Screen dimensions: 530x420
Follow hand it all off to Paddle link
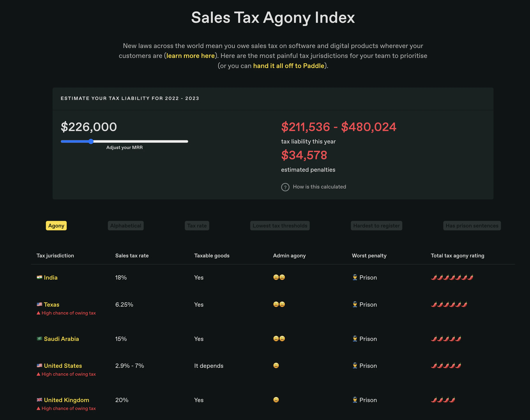pos(289,66)
